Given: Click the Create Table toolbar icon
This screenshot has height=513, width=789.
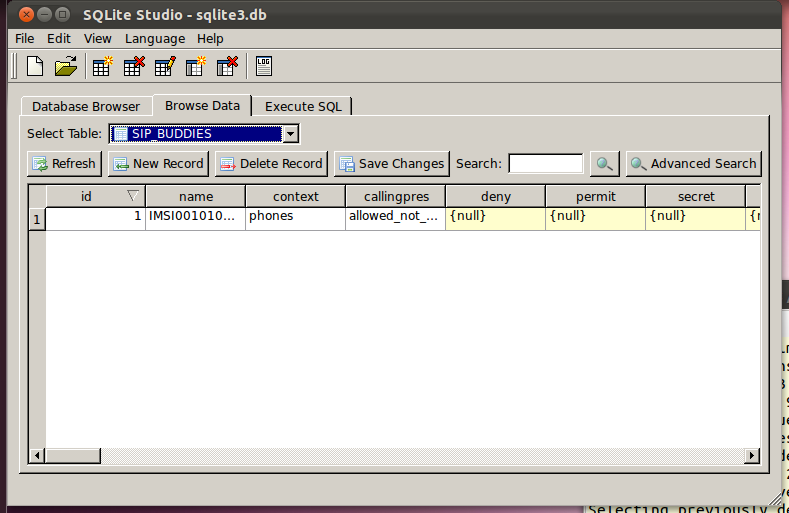Looking at the screenshot, I should [102, 67].
